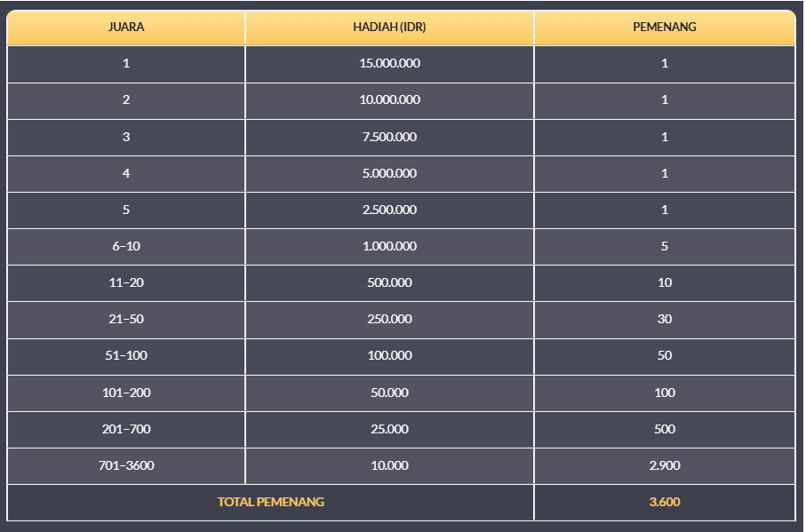Viewport: 806px width, 532px height.
Task: Click the PEMENANG column header
Action: pos(664,27)
